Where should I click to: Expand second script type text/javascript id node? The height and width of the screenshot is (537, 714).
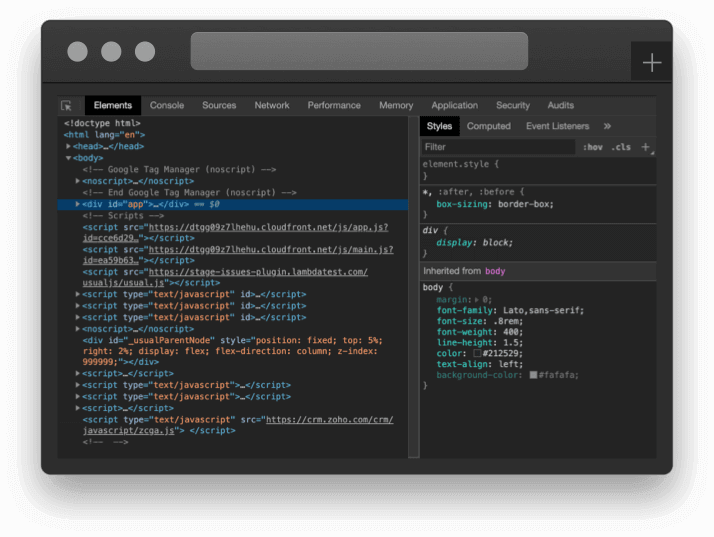(78, 306)
